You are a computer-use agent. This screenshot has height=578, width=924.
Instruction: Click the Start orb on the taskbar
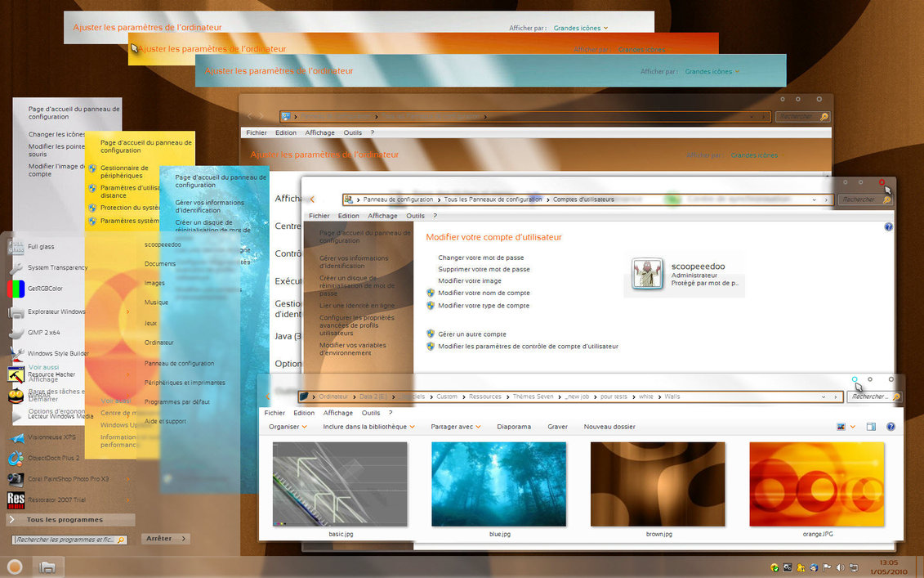[x=14, y=566]
